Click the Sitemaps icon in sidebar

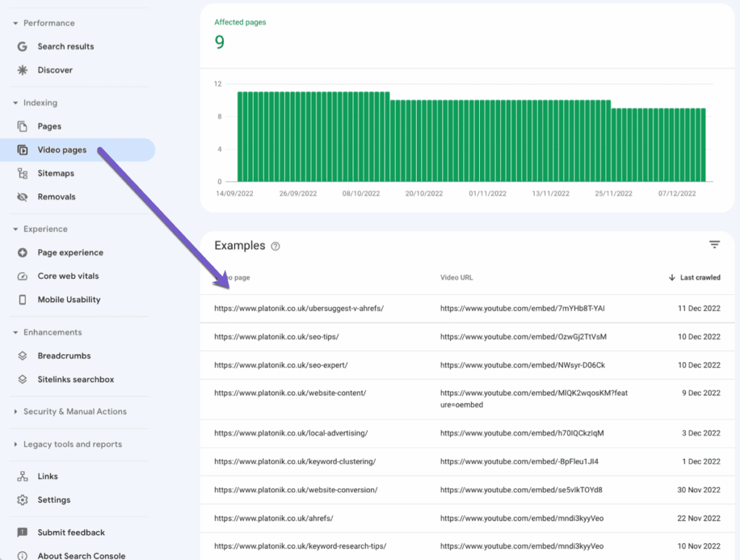(x=22, y=173)
